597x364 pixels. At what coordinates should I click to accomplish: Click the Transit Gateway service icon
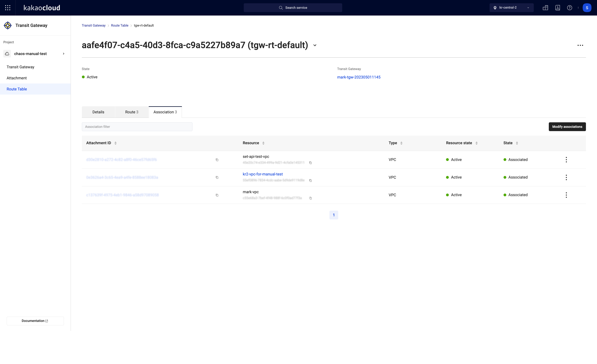point(8,25)
